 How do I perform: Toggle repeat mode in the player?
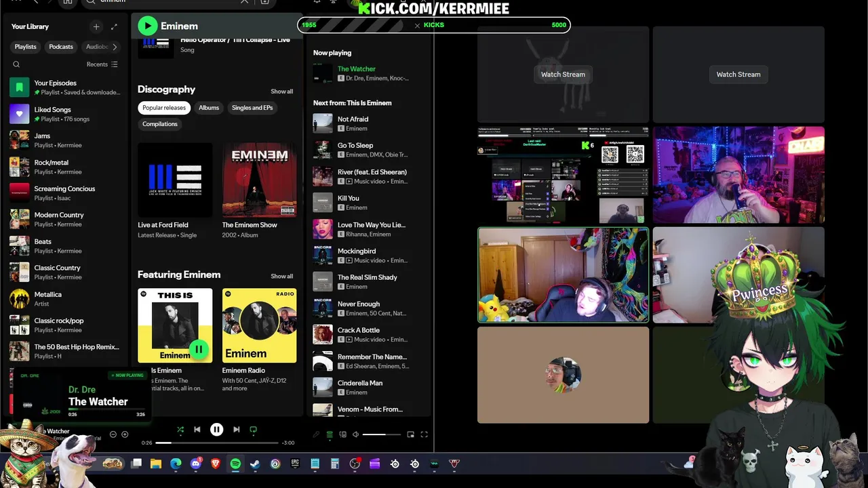(x=253, y=429)
